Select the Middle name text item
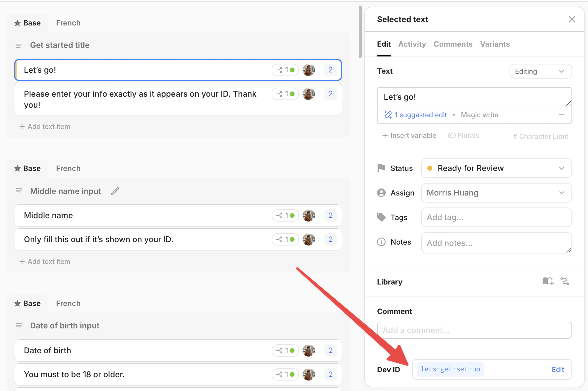The image size is (588, 391). point(178,215)
